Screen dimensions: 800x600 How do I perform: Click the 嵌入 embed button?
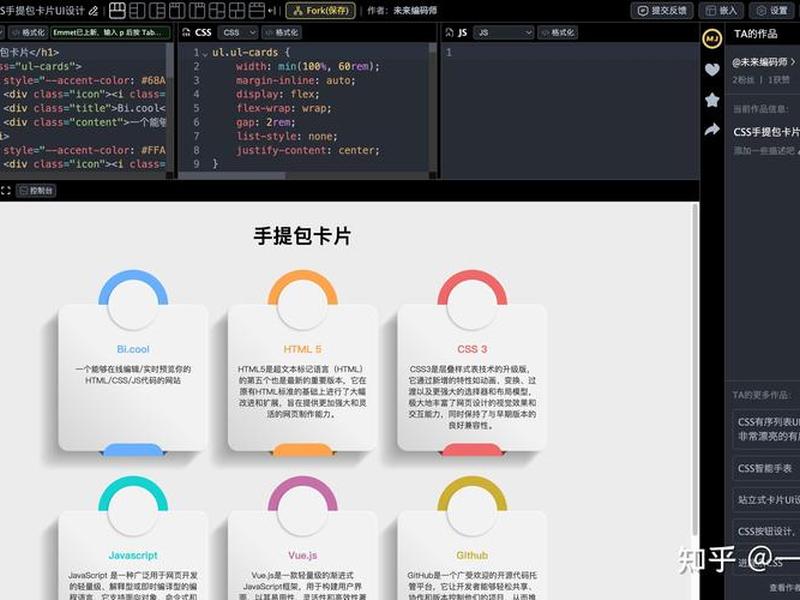[x=721, y=11]
